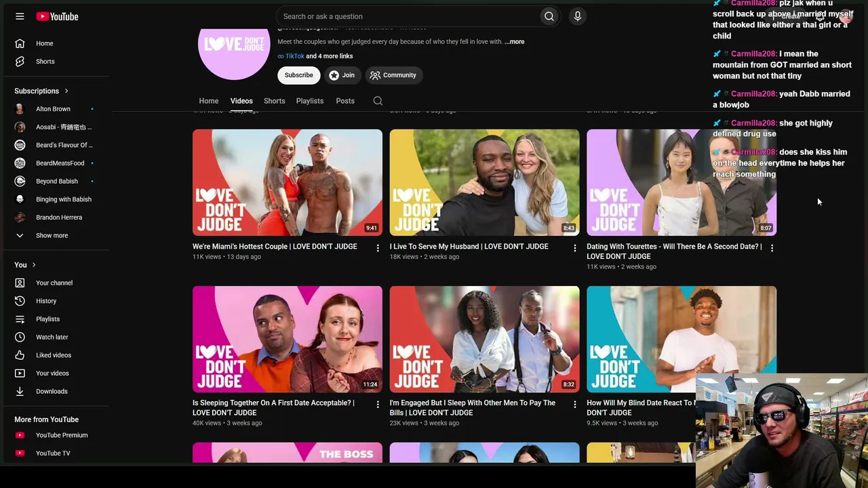Image resolution: width=868 pixels, height=488 pixels.
Task: Open the channel Playlists tab
Action: point(310,101)
